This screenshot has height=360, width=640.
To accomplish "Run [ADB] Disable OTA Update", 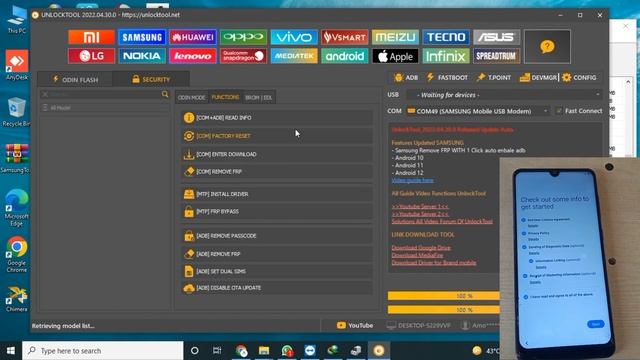I will pos(277,288).
